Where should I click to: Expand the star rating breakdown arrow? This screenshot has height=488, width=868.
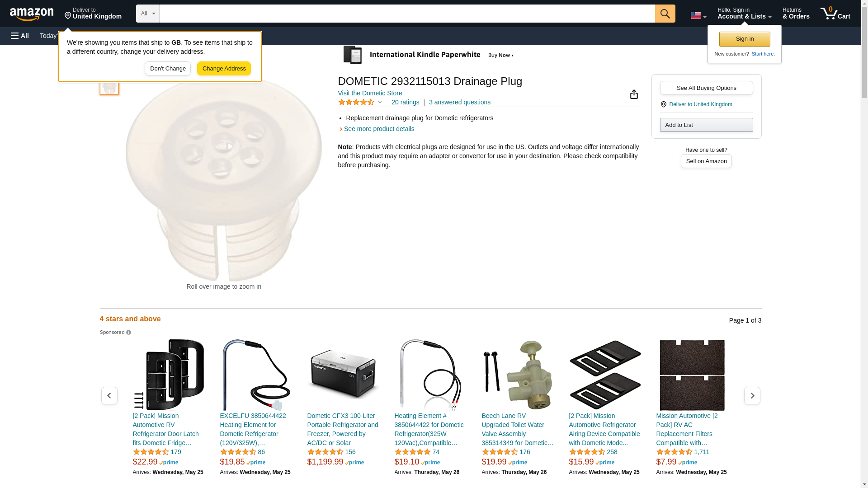click(x=380, y=102)
